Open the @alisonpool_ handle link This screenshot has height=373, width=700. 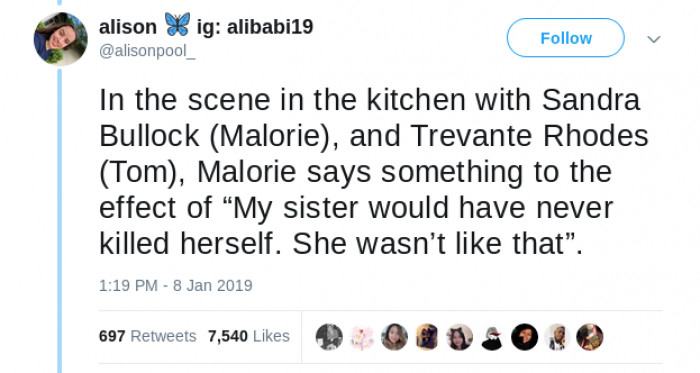click(147, 51)
